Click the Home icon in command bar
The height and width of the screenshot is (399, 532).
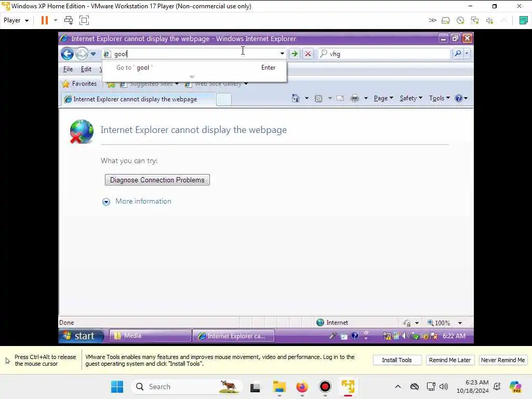pyautogui.click(x=296, y=98)
